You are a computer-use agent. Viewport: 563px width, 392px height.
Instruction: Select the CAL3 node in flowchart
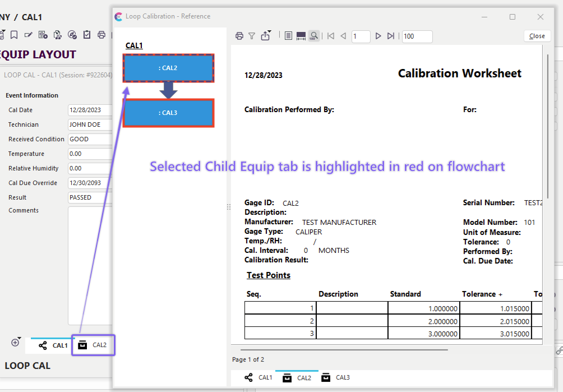coord(169,113)
